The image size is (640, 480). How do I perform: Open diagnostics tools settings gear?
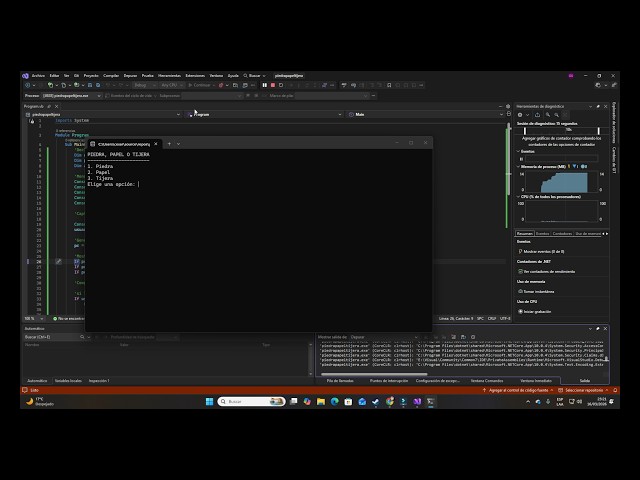click(520, 115)
